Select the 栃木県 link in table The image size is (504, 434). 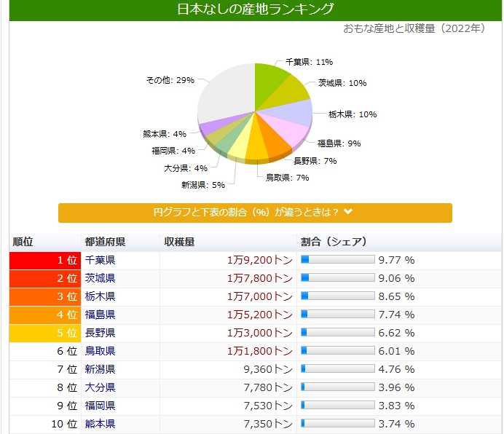point(100,296)
